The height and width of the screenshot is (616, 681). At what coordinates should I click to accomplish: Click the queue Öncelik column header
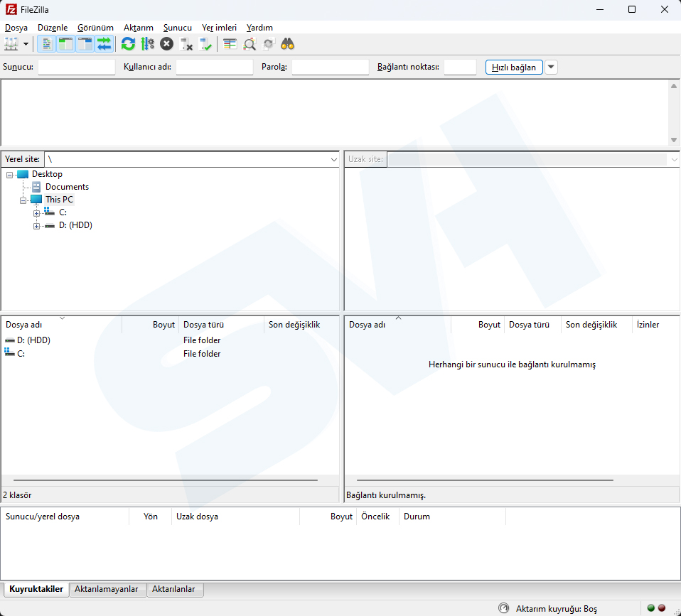click(x=377, y=517)
